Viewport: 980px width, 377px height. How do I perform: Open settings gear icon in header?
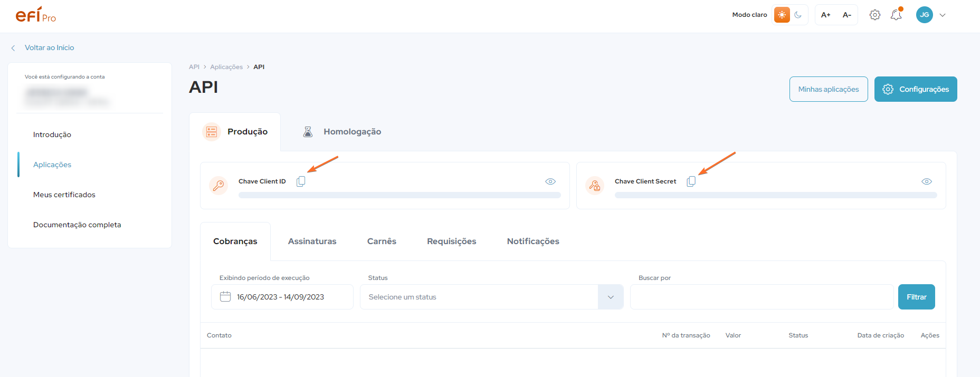pos(875,15)
